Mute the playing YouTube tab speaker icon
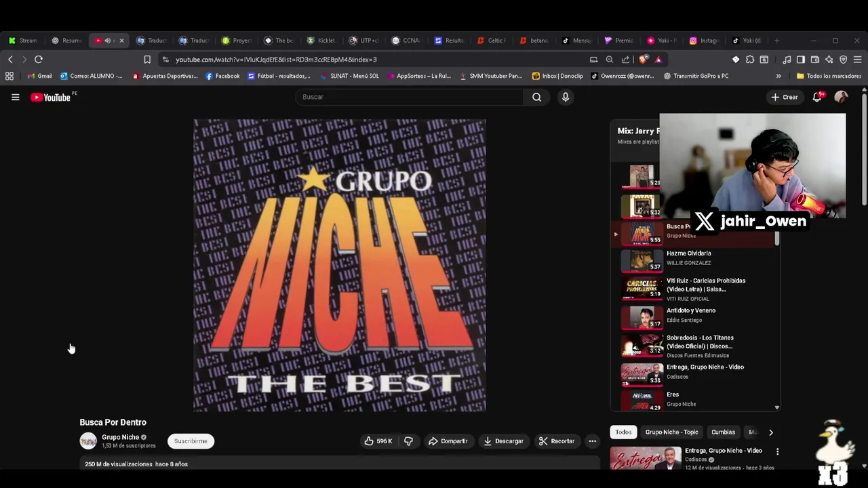 pyautogui.click(x=107, y=41)
